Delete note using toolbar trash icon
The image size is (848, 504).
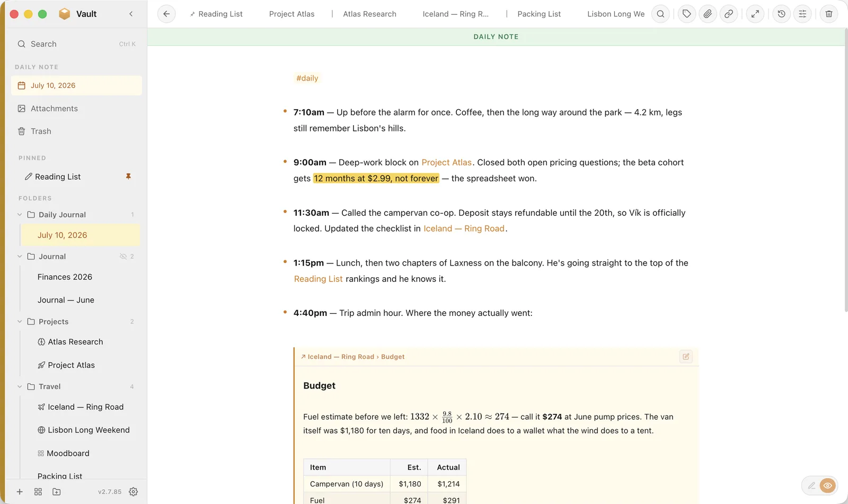pyautogui.click(x=829, y=14)
